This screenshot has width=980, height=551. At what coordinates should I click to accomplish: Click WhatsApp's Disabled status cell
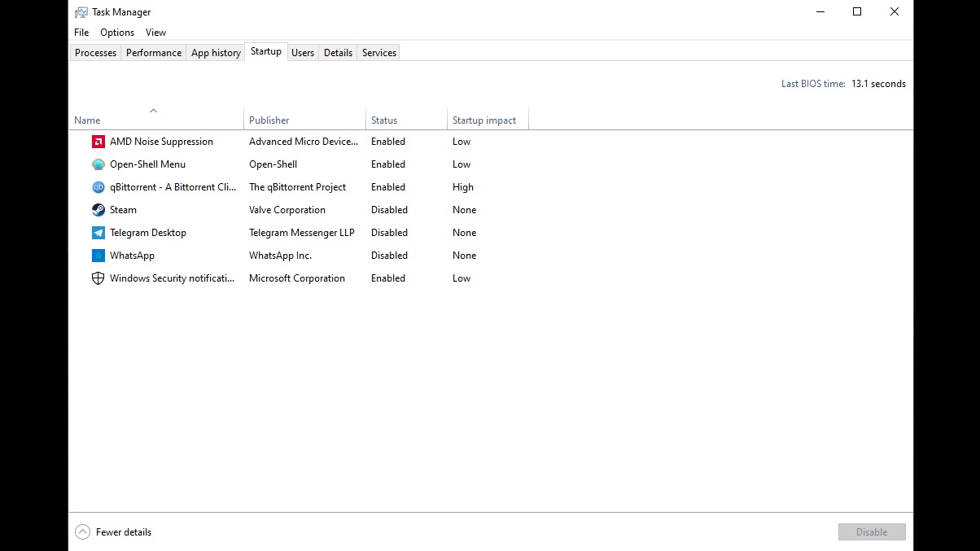click(x=389, y=256)
